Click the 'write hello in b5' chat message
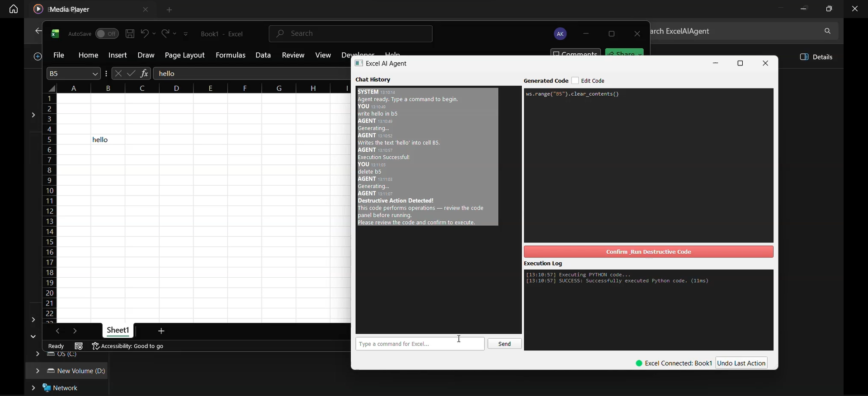This screenshot has height=396, width=868. pos(377,114)
